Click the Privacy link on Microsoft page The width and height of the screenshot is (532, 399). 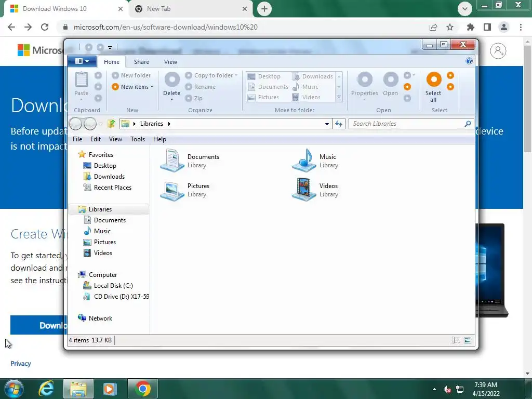[21, 363]
